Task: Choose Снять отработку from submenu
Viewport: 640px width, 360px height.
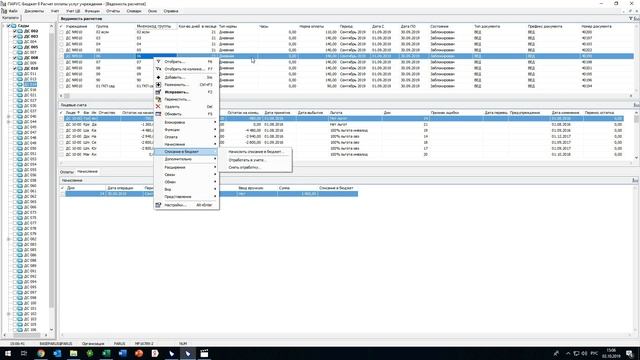Action: (256, 167)
